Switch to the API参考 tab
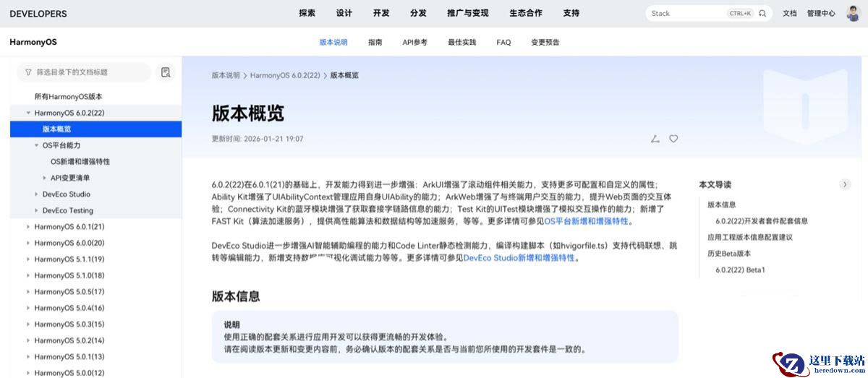Image resolution: width=868 pixels, height=378 pixels. tap(414, 42)
